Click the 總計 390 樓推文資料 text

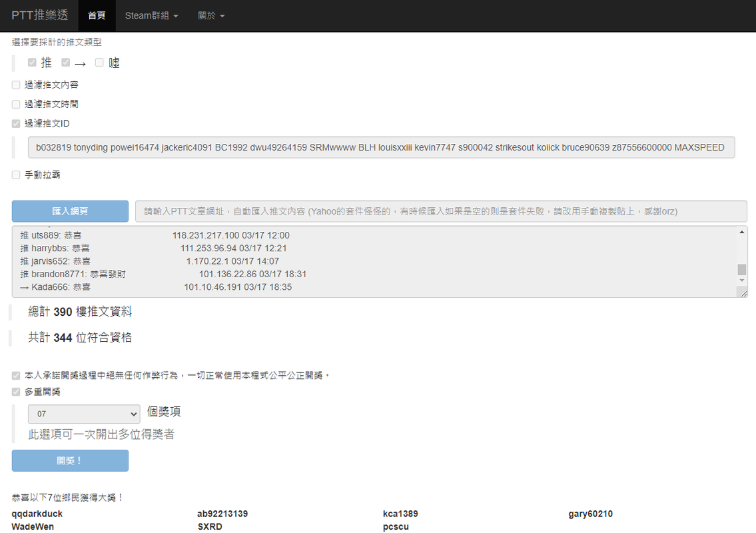[79, 312]
